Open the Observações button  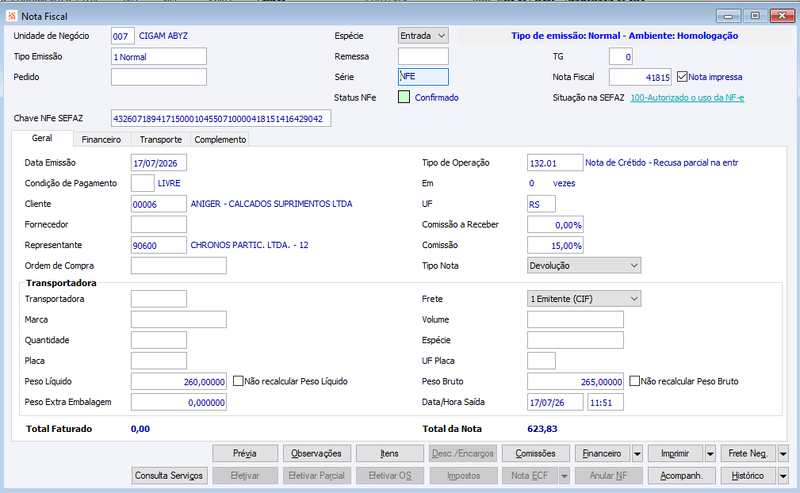[316, 453]
